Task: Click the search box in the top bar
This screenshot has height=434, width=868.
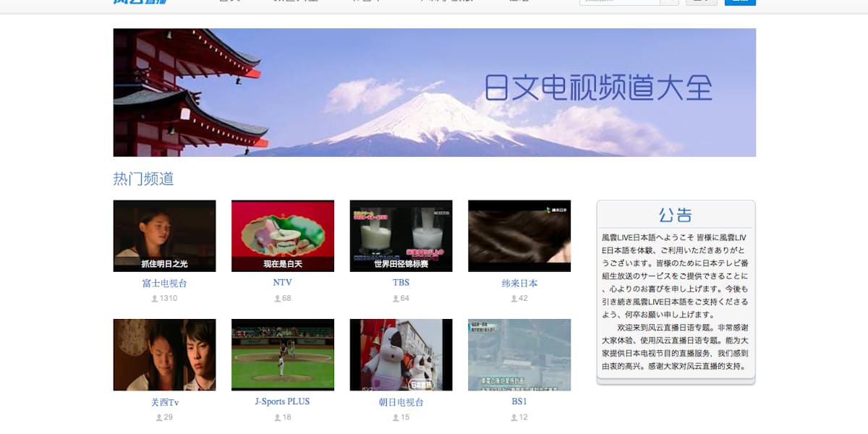Action: [x=619, y=1]
